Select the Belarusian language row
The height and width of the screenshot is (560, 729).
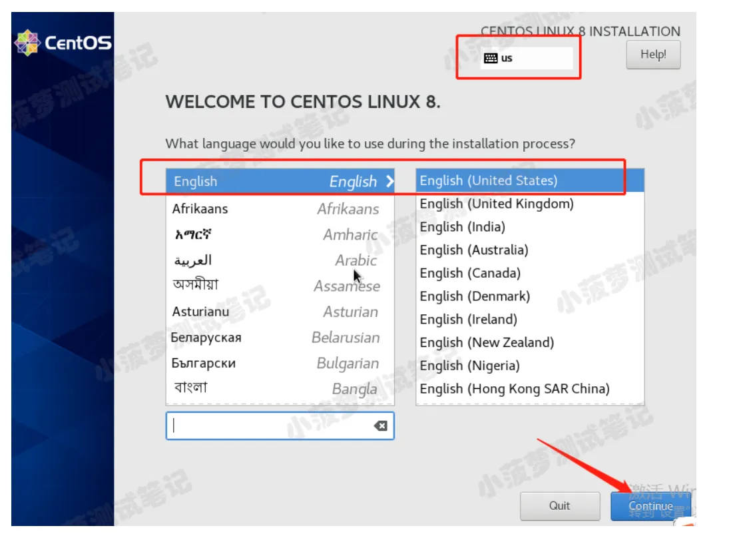click(x=280, y=337)
